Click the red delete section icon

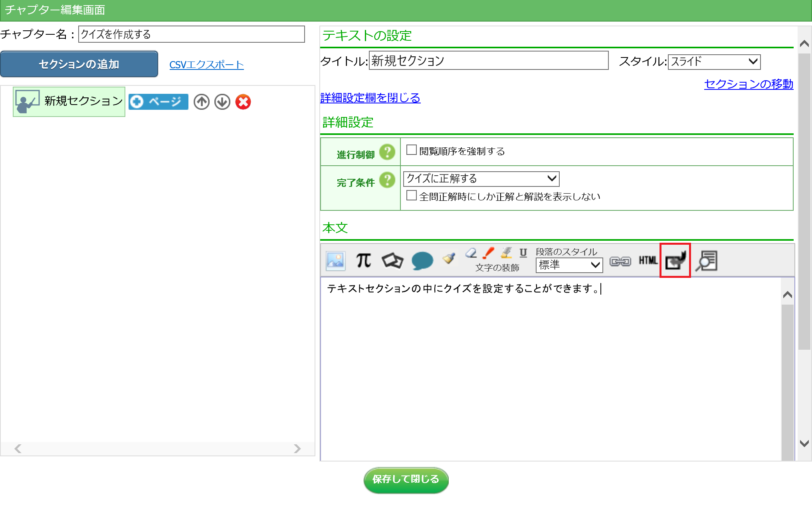click(243, 102)
